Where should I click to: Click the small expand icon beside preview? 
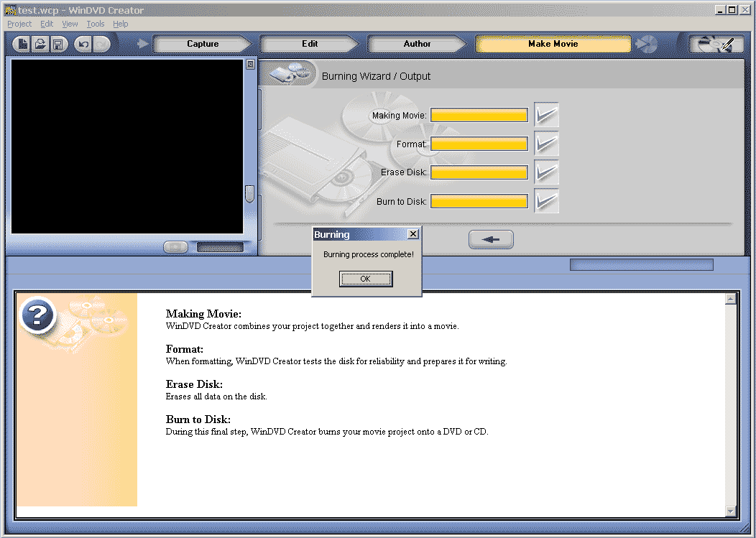[250, 64]
